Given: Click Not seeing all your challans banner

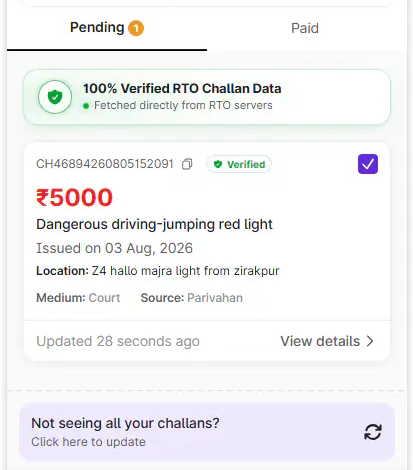Looking at the screenshot, I should point(207,432).
